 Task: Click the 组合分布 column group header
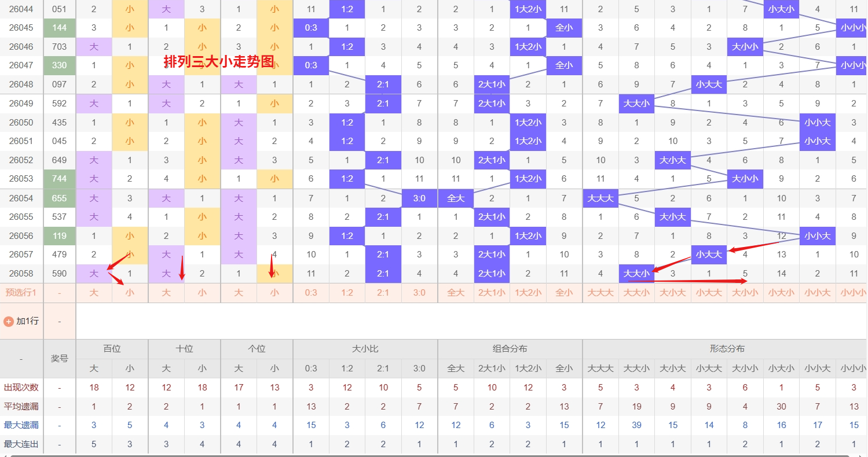click(x=510, y=349)
